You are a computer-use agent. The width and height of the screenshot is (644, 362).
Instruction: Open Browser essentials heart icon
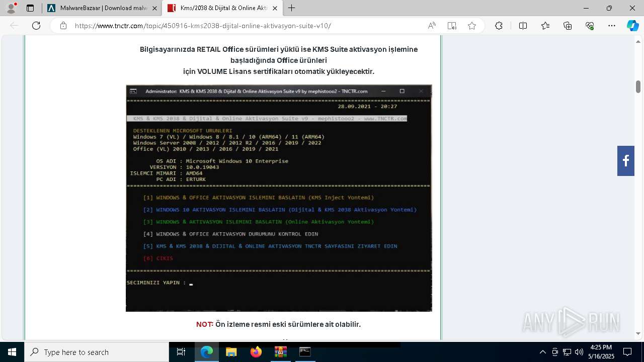[590, 26]
